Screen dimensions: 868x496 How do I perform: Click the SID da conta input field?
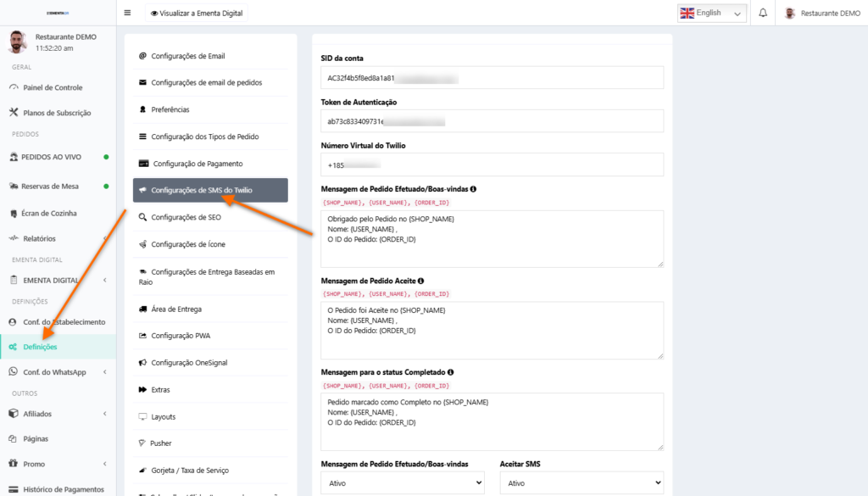[492, 78]
